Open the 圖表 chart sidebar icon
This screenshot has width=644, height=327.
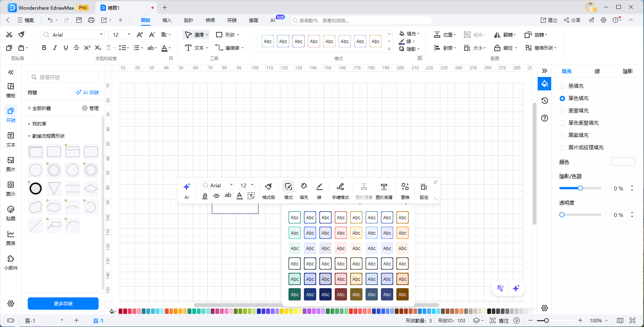click(x=11, y=237)
